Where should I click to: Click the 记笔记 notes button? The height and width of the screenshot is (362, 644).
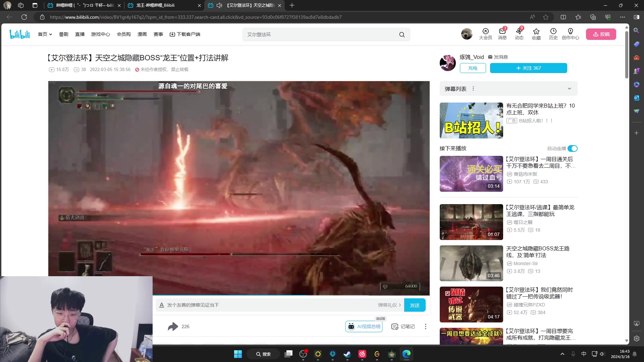click(403, 326)
